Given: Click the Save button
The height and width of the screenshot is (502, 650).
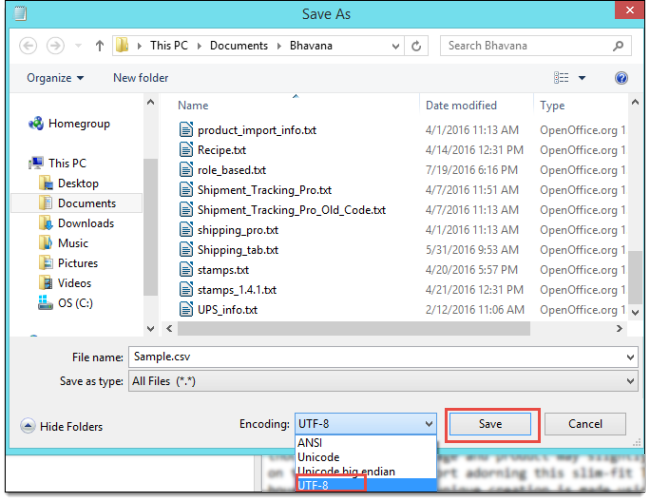Looking at the screenshot, I should click(490, 424).
